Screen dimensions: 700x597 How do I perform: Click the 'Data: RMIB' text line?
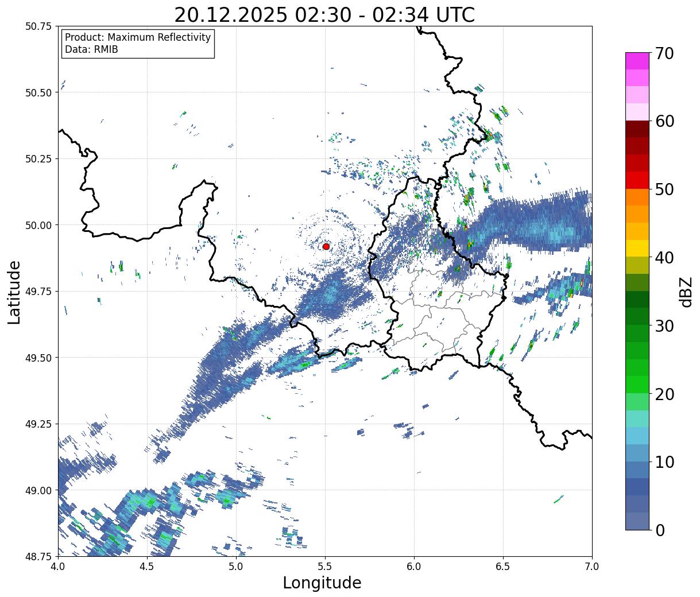click(x=91, y=49)
